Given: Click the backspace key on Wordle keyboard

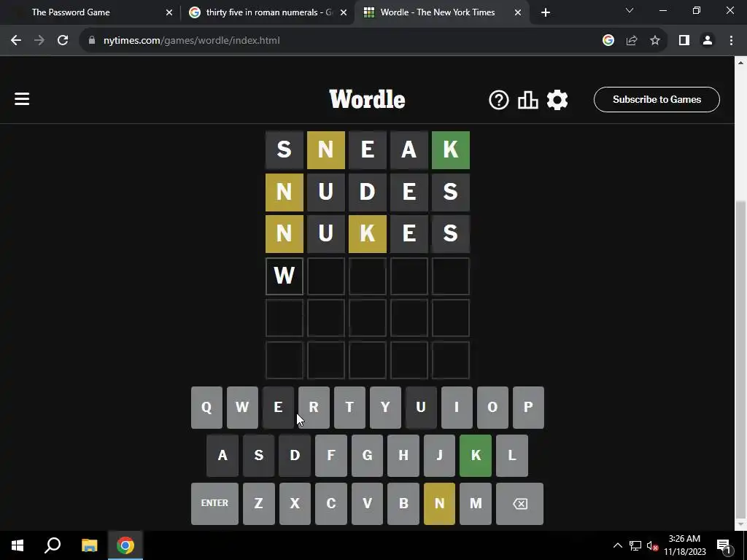Looking at the screenshot, I should pos(519,504).
